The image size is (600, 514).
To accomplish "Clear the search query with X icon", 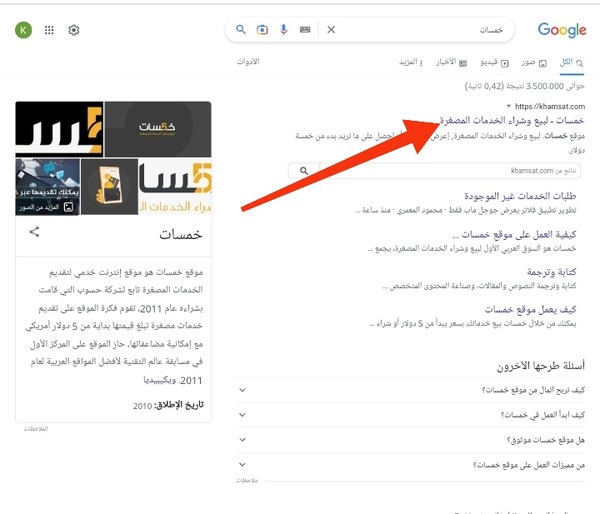I will (x=332, y=30).
